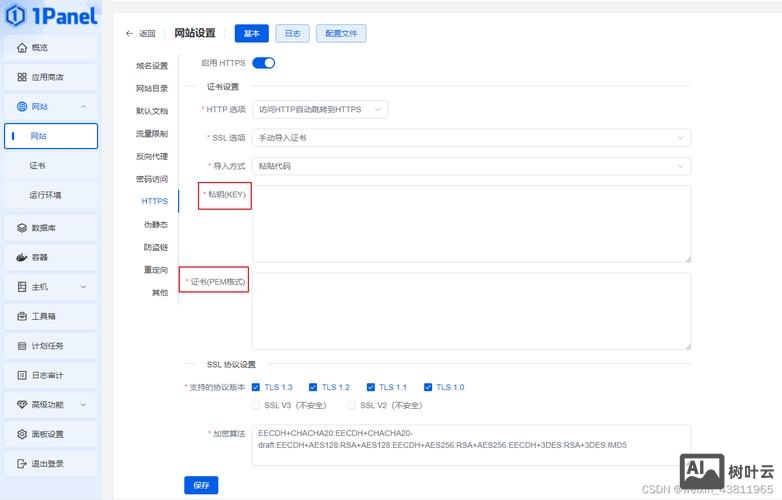Switch to the 基本 tab

(x=252, y=33)
